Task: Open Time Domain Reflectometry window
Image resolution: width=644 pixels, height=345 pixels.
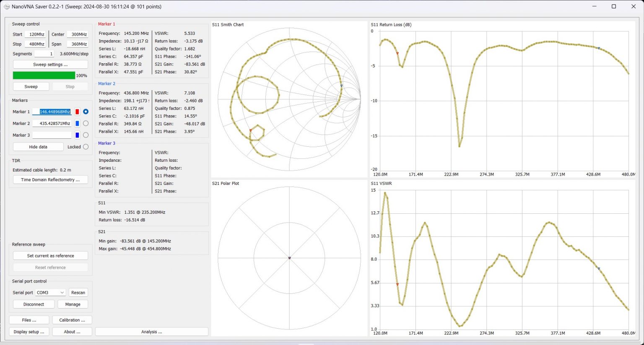Action: click(x=50, y=179)
